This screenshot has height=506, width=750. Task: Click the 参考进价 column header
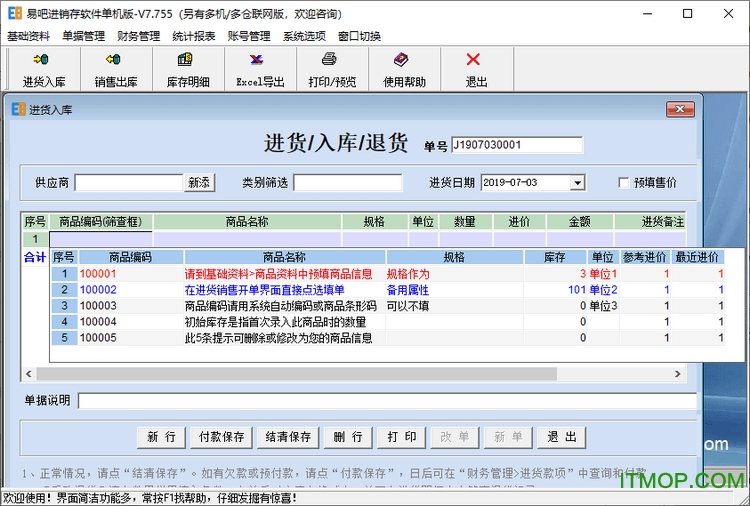point(644,257)
